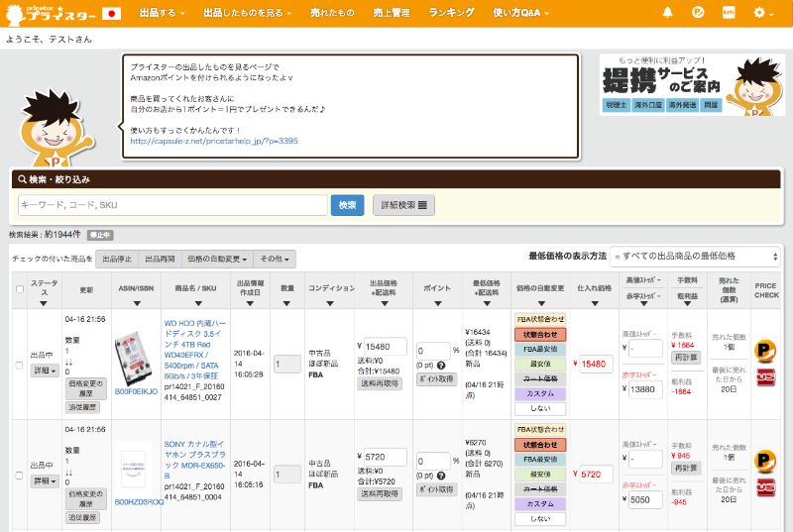The image size is (793, 532).
Task: Sort by ステータス column arrow
Action: [44, 303]
